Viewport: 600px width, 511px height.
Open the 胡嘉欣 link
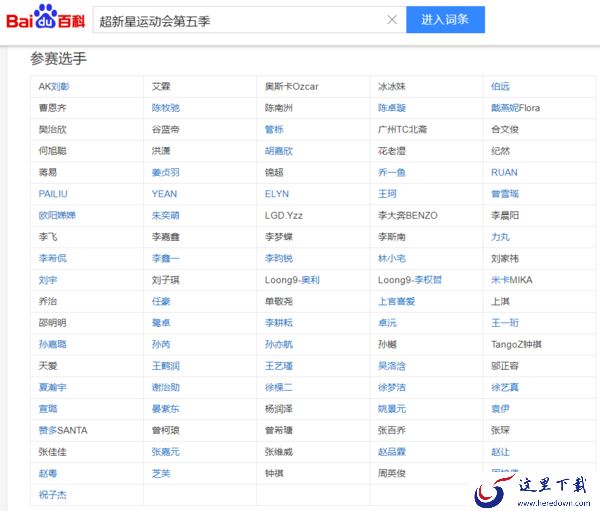tap(279, 151)
